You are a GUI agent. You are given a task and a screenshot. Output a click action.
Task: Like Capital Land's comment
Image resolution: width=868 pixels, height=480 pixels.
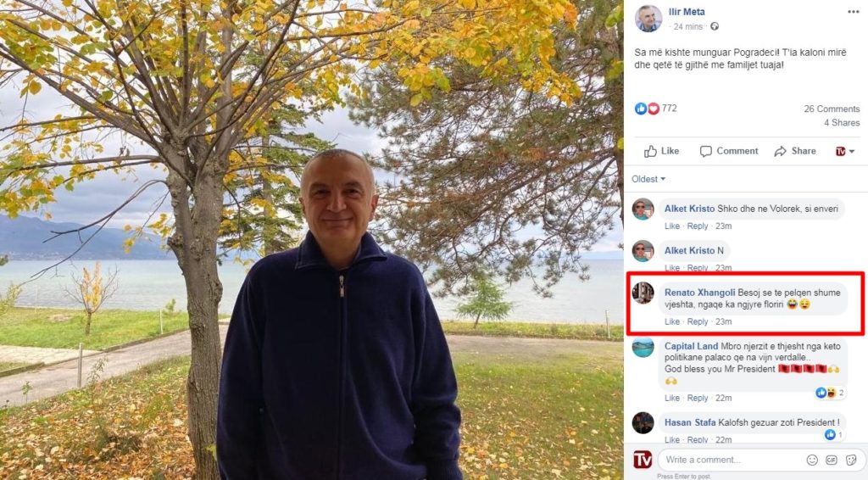671,398
